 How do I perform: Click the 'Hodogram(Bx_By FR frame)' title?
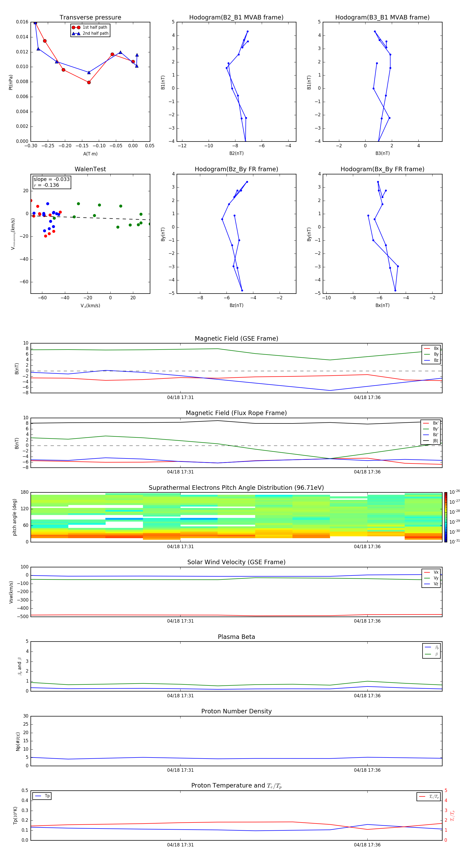click(x=382, y=169)
